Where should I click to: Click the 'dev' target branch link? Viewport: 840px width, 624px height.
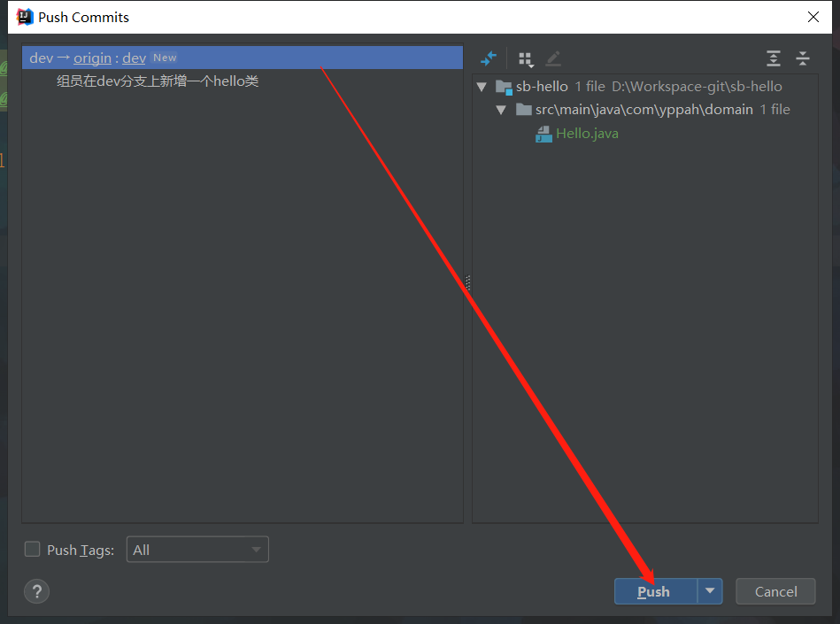click(x=134, y=58)
